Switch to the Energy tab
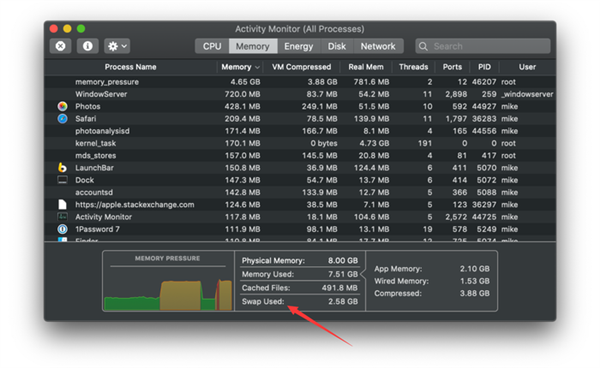 coord(298,46)
